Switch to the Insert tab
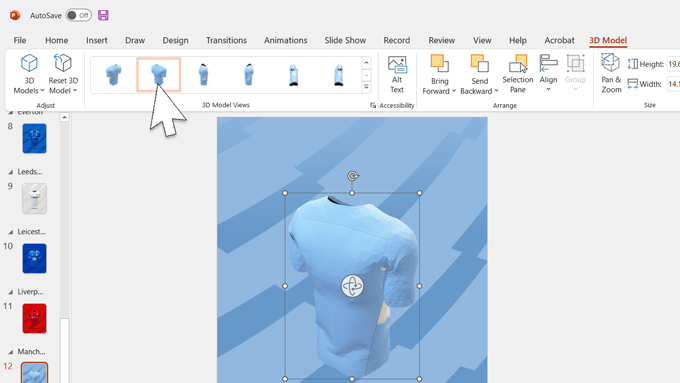The width and height of the screenshot is (680, 383). click(96, 40)
